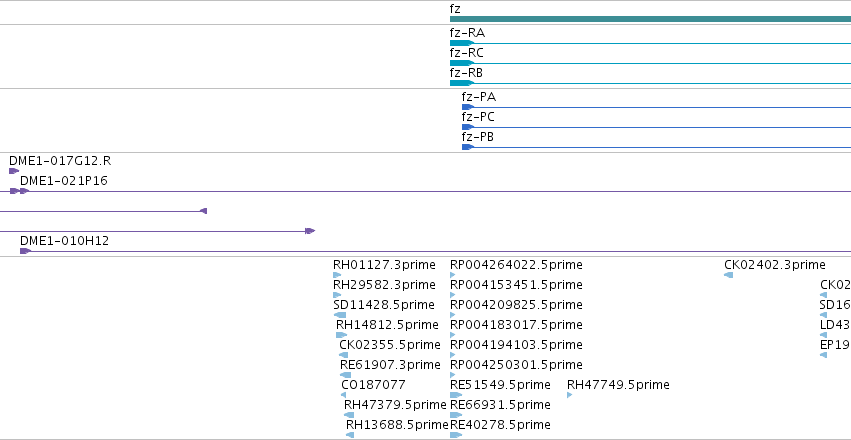851x440 pixels.
Task: Click the RP004264022.5prime label
Action: [516, 265]
